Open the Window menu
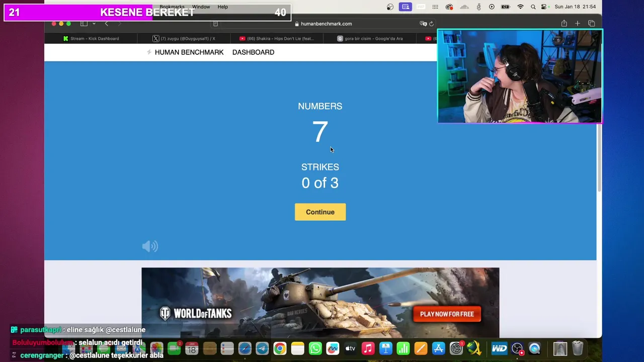The width and height of the screenshot is (644, 362). point(201,7)
